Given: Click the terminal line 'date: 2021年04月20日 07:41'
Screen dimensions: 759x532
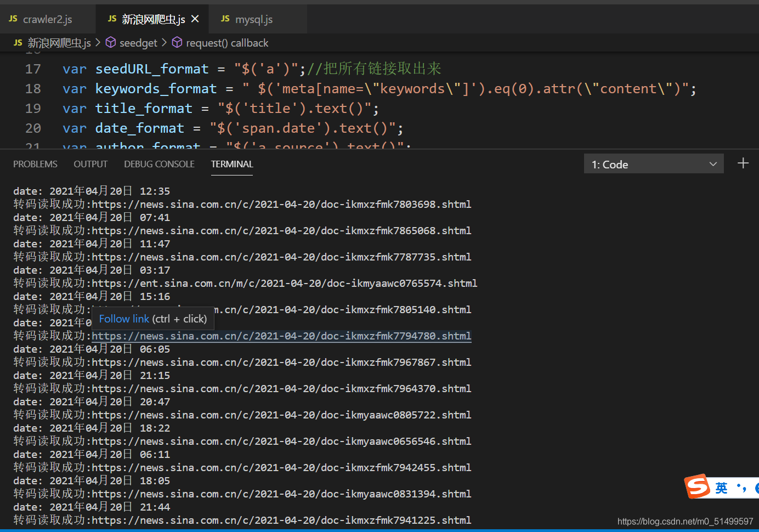Looking at the screenshot, I should click(92, 217).
